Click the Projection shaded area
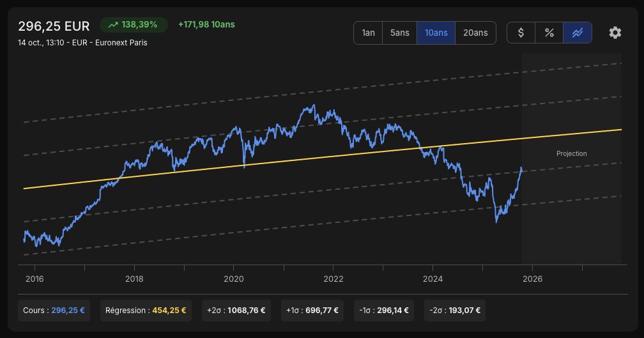The height and width of the screenshot is (338, 644). 571,159
